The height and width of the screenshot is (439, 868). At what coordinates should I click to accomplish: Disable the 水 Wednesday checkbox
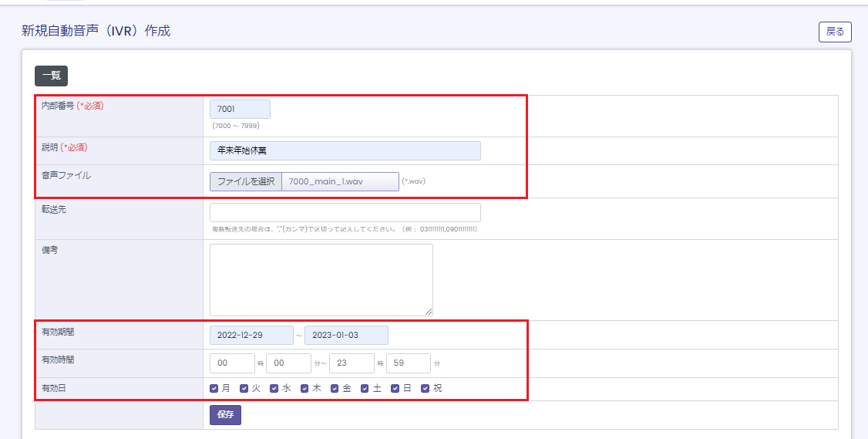[x=274, y=389]
